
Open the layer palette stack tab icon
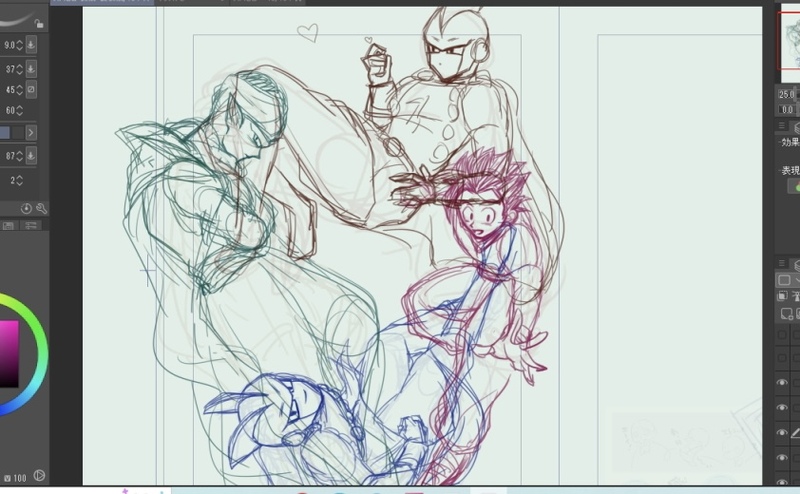coord(795,264)
